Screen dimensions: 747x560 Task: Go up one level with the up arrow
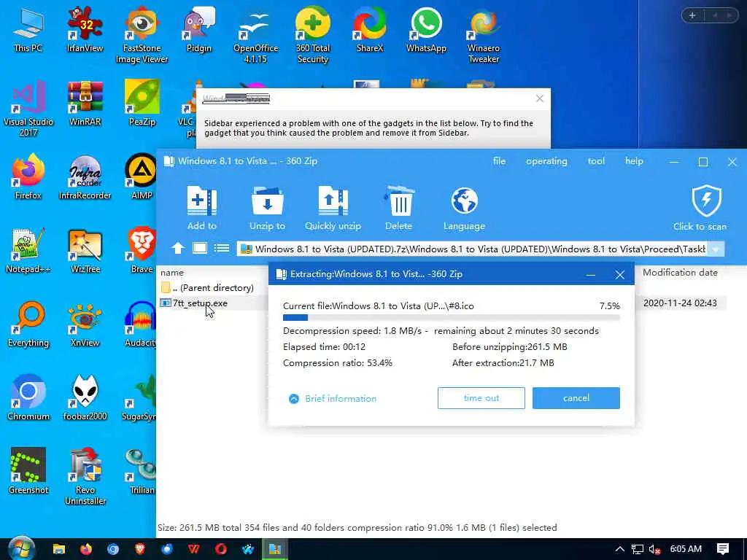click(x=178, y=248)
